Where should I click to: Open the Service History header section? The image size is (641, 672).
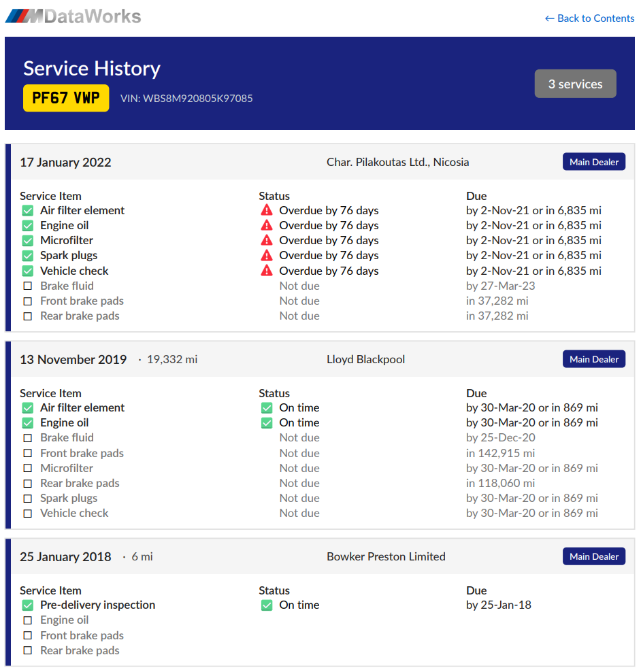(92, 68)
